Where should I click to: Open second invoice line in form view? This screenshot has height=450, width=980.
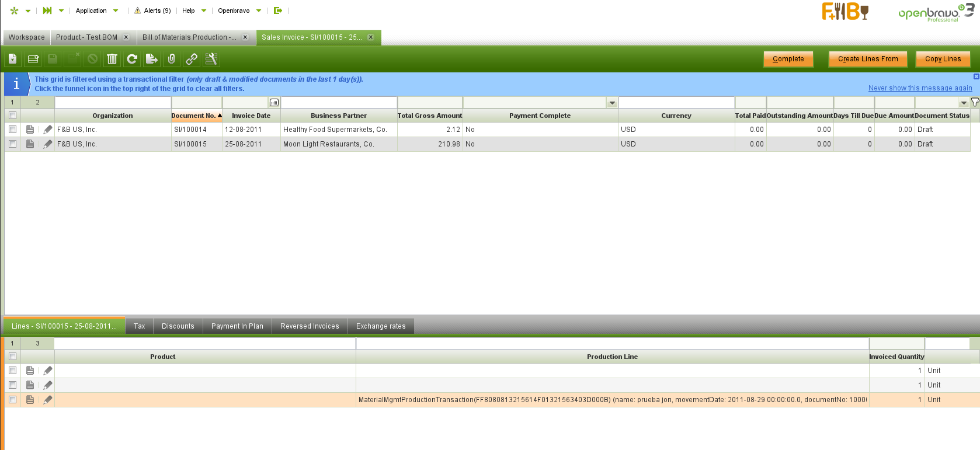(x=30, y=385)
